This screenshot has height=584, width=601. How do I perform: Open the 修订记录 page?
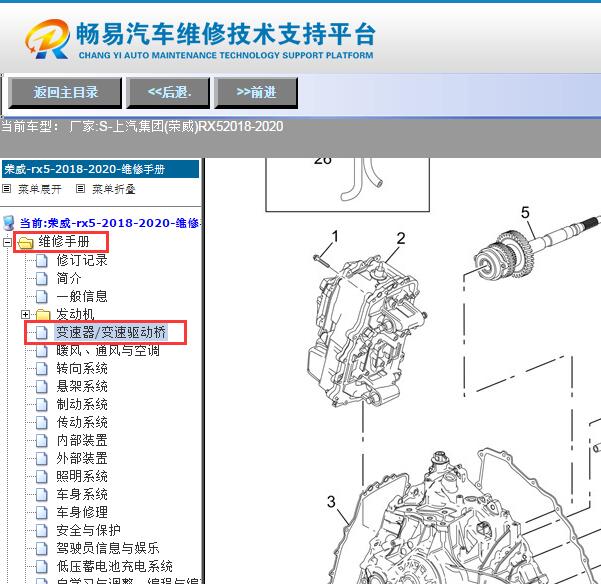(82, 260)
